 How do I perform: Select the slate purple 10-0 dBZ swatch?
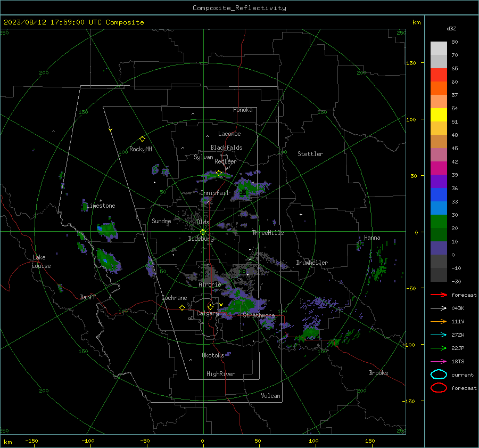point(439,248)
